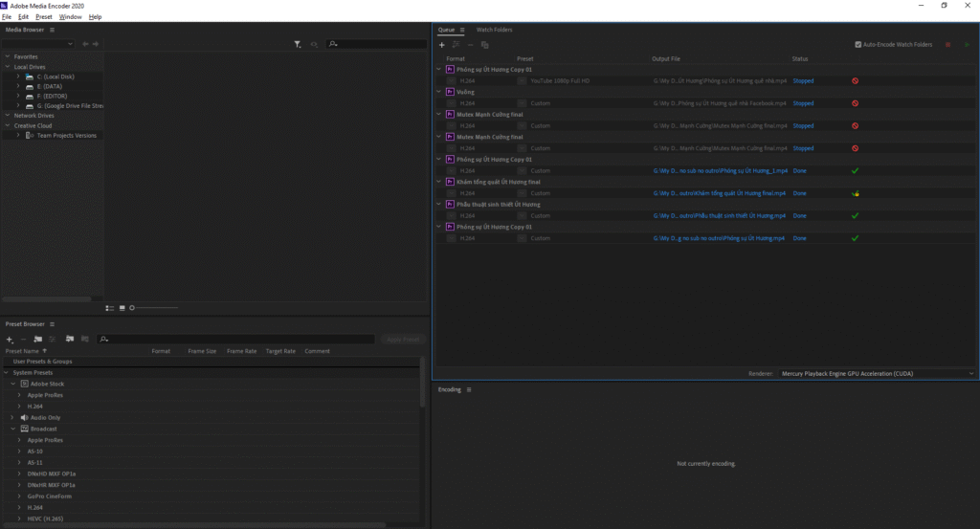Adjust the Media Browser thumbnail zoom slider
This screenshot has width=980, height=529.
(154, 308)
